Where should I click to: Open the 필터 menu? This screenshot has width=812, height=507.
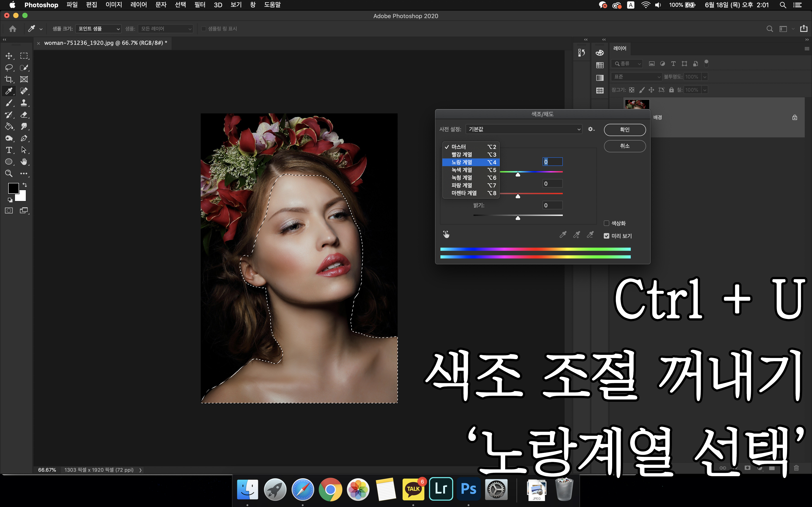pyautogui.click(x=200, y=5)
